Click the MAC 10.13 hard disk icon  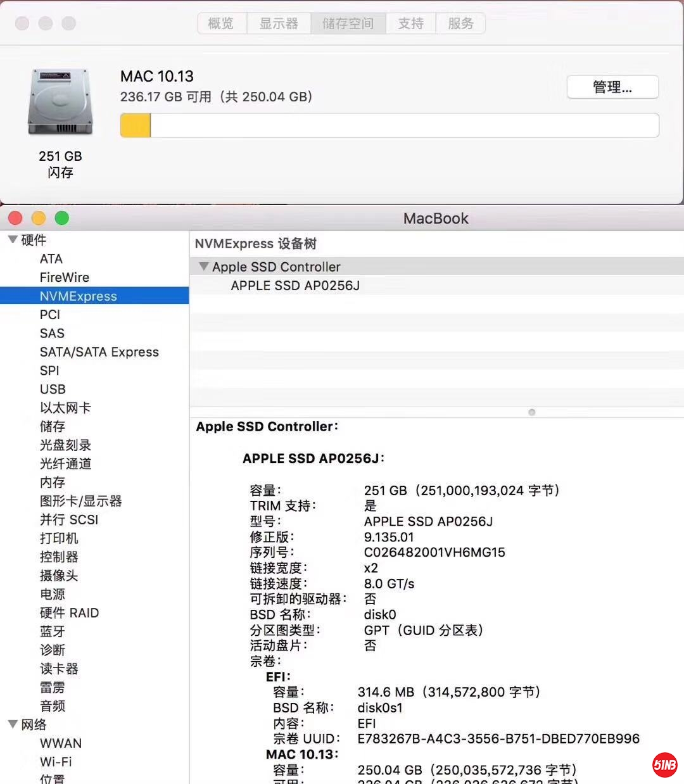(60, 101)
